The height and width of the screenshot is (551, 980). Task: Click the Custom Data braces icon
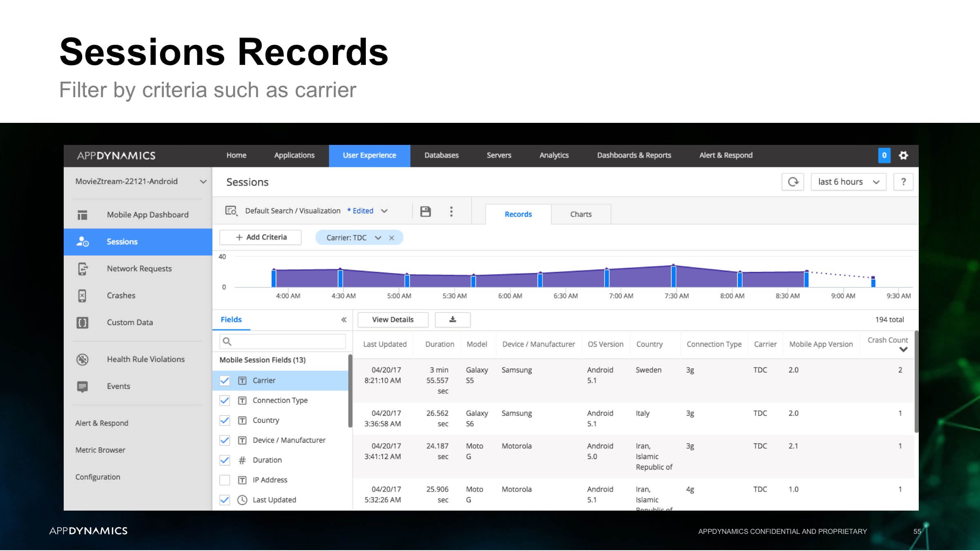point(82,322)
